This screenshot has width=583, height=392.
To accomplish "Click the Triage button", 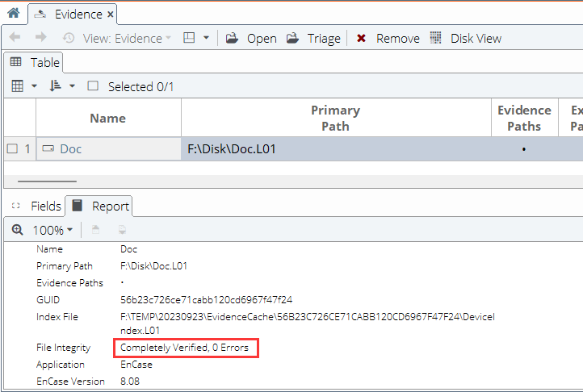I will tap(313, 38).
